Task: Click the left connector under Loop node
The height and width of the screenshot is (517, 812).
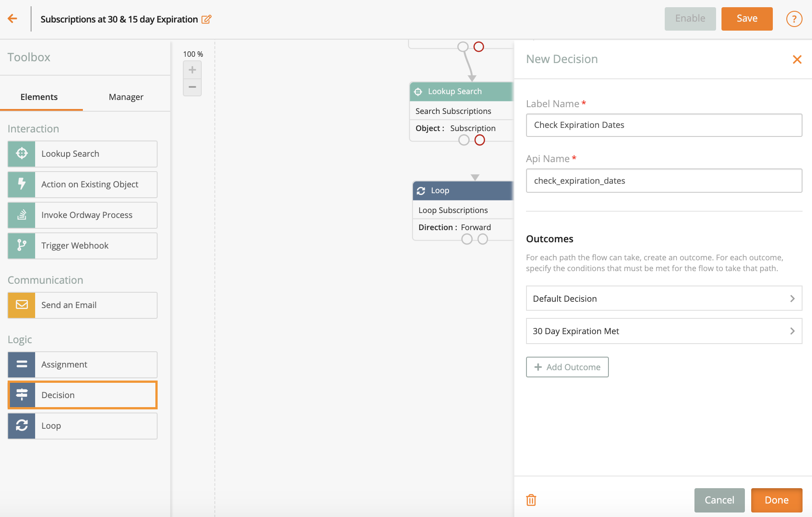Action: (x=467, y=239)
